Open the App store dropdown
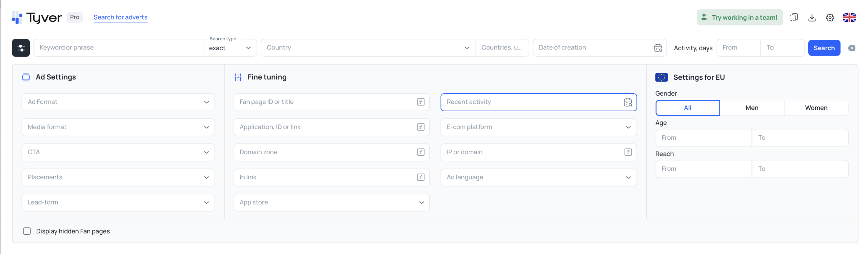 tap(332, 202)
